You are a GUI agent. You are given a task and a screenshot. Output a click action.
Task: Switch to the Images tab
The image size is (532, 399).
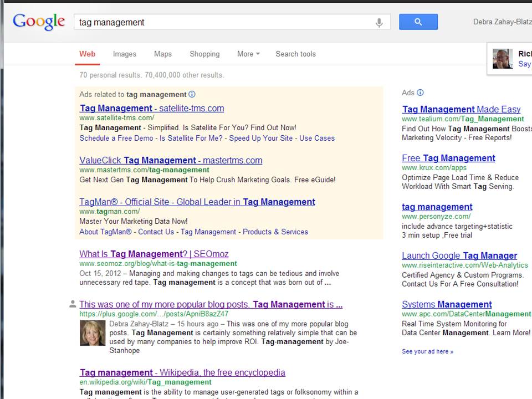125,54
